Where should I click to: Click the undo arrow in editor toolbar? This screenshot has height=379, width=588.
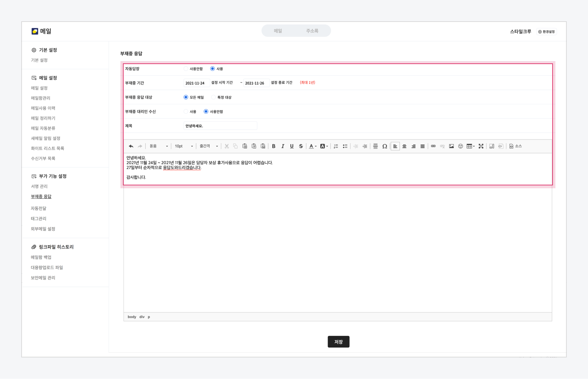coord(131,146)
